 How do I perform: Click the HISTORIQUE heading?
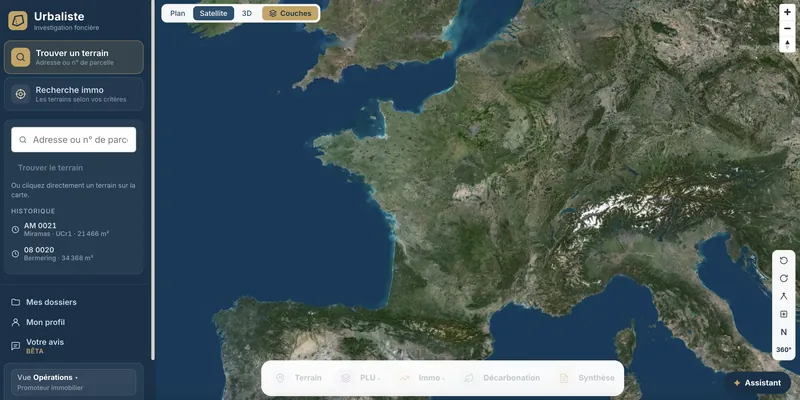click(x=33, y=211)
